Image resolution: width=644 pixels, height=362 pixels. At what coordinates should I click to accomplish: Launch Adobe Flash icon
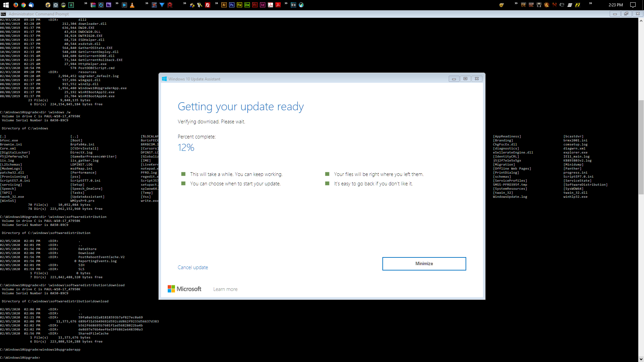(255, 5)
